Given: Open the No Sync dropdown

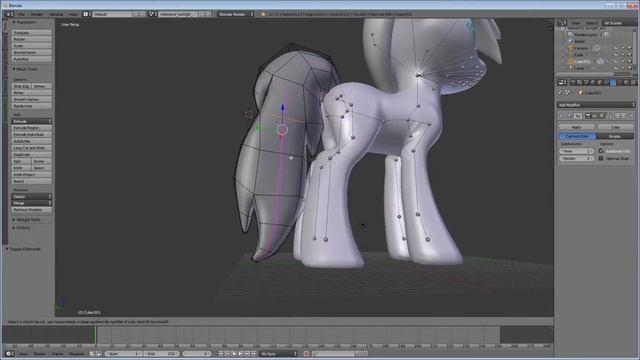Looking at the screenshot, I should click(x=278, y=353).
